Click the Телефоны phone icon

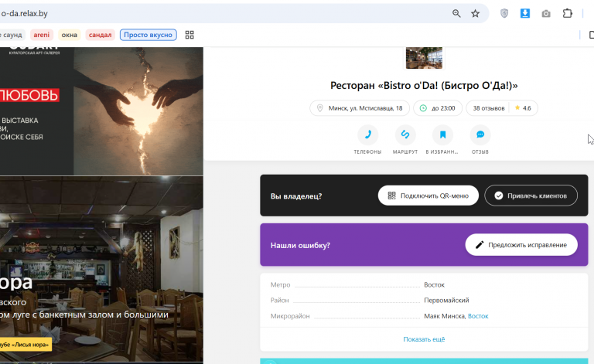click(x=367, y=134)
